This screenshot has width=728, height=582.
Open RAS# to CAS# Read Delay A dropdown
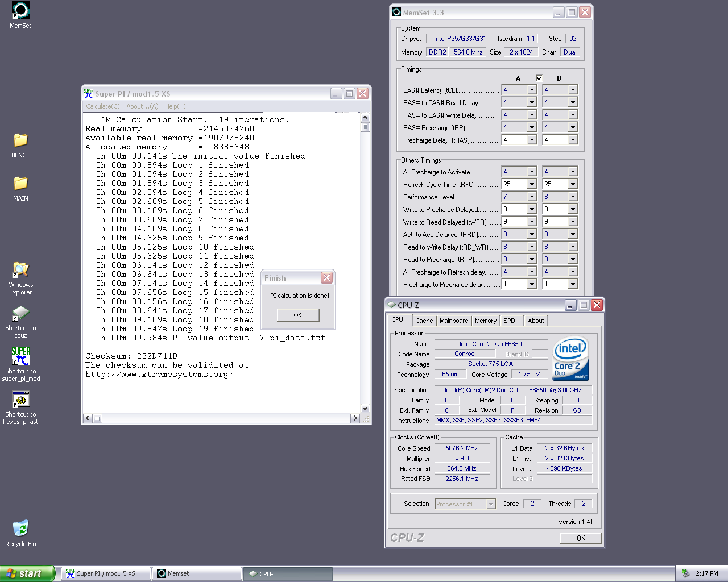532,102
